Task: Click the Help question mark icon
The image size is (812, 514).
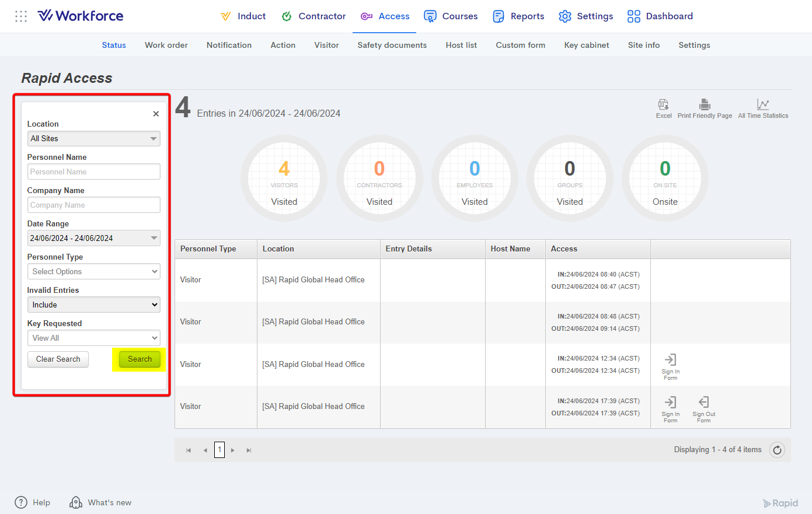Action: click(21, 502)
